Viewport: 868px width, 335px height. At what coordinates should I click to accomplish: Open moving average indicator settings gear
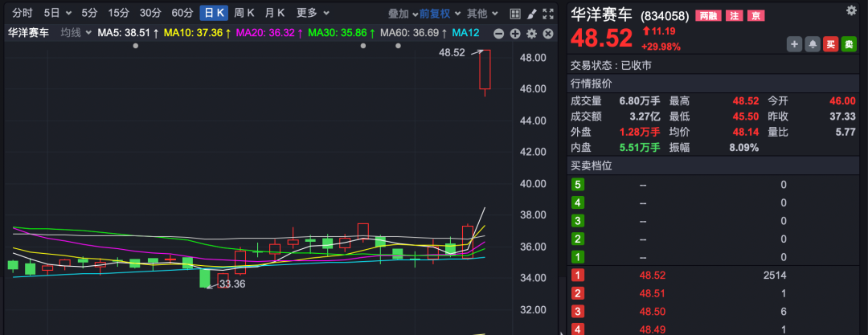(x=531, y=33)
